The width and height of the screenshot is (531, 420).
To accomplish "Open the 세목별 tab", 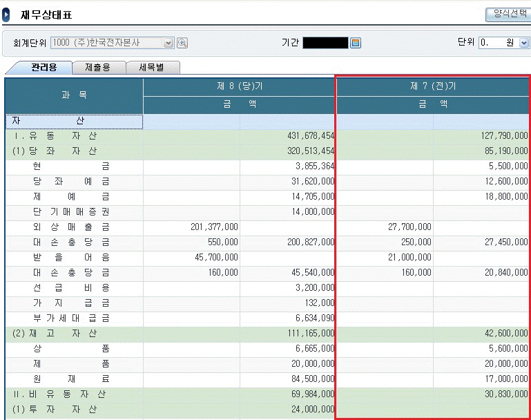I will 151,68.
